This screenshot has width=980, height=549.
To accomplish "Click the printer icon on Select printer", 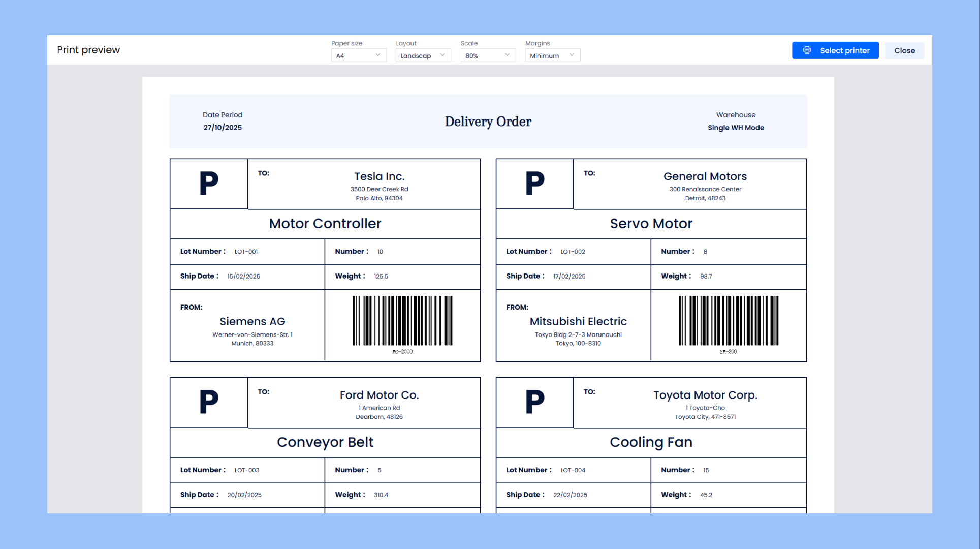I will click(x=807, y=50).
